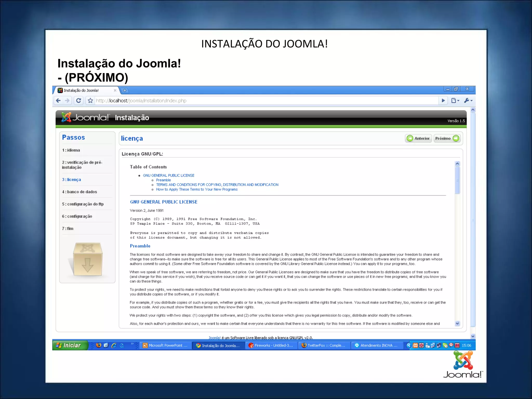Select step 7 : fim
532x399 pixels.
[x=68, y=229]
